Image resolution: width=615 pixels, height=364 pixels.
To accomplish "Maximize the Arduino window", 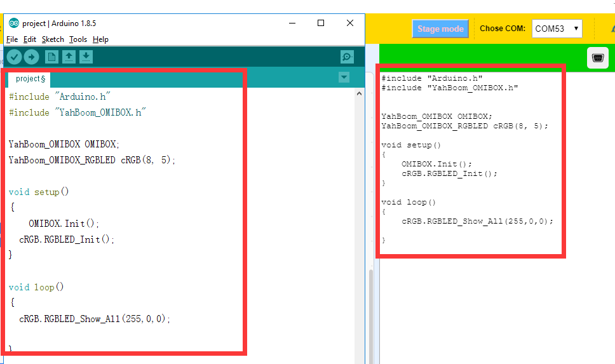I will (321, 23).
